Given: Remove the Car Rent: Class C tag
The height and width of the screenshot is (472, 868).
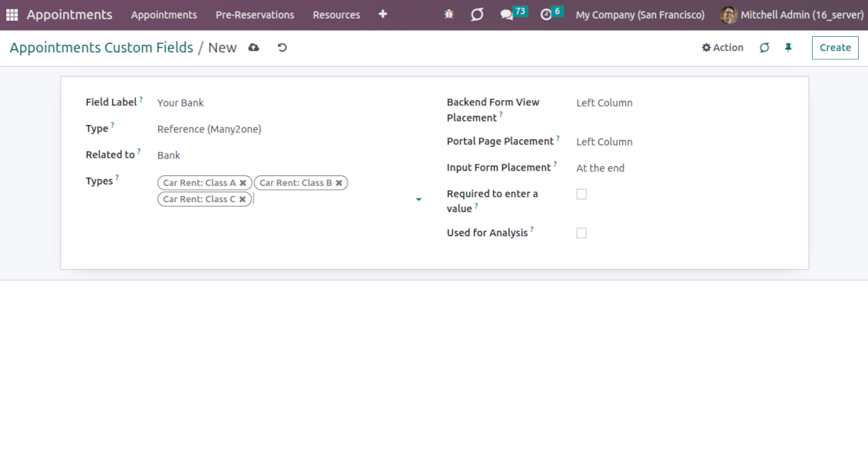Looking at the screenshot, I should (243, 199).
